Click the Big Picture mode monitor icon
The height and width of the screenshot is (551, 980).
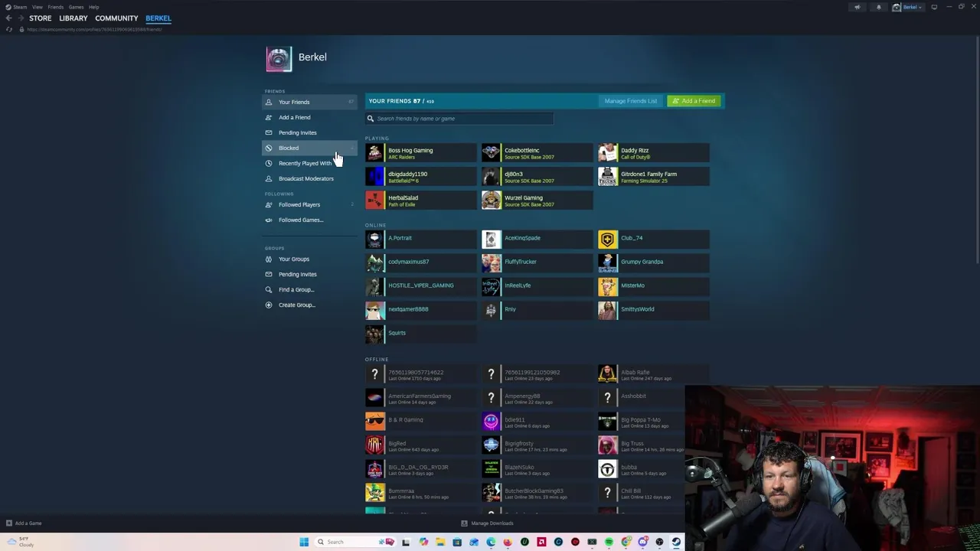(x=934, y=7)
